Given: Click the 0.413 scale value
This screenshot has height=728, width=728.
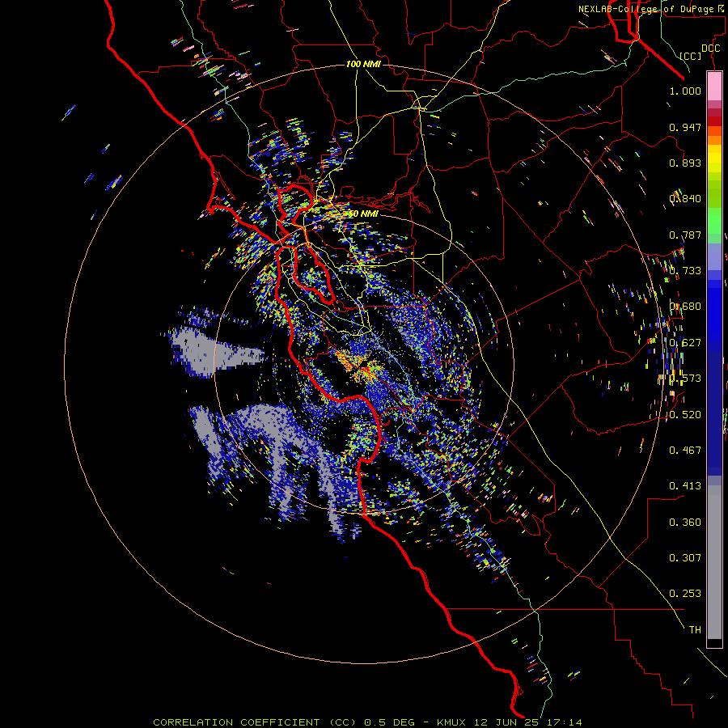Looking at the screenshot, I should [x=685, y=486].
